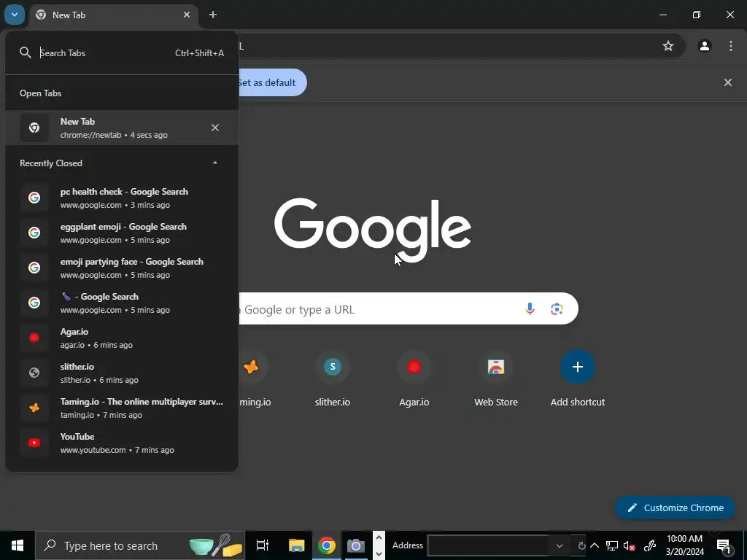This screenshot has height=560, width=747.
Task: Open the Agar.io shortcut tile
Action: (414, 378)
